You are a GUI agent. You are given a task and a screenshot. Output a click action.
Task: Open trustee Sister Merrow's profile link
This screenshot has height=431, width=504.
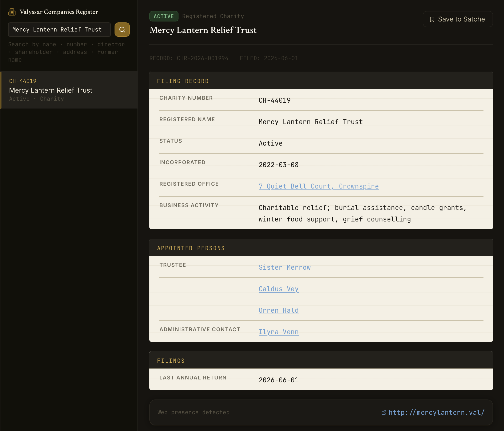(x=285, y=267)
